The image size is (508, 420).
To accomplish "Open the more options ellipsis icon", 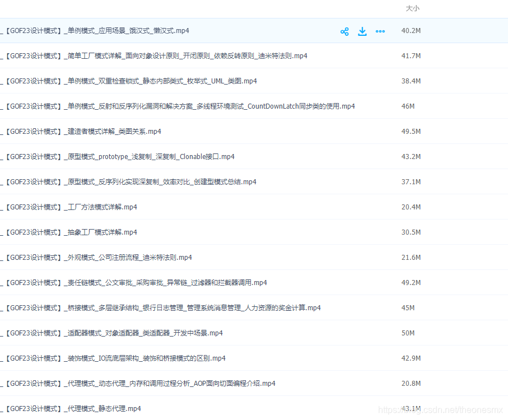I will pyautogui.click(x=380, y=31).
